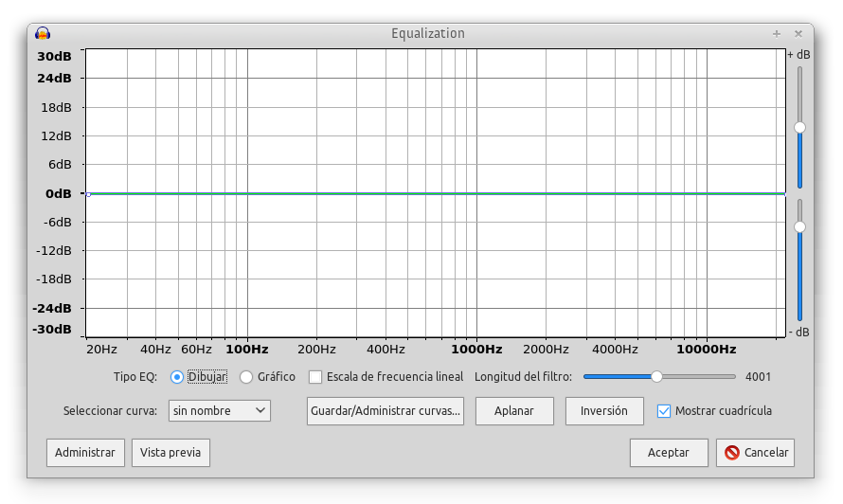Open the Administrar menu button
The height and width of the screenshot is (504, 843).
click(85, 453)
